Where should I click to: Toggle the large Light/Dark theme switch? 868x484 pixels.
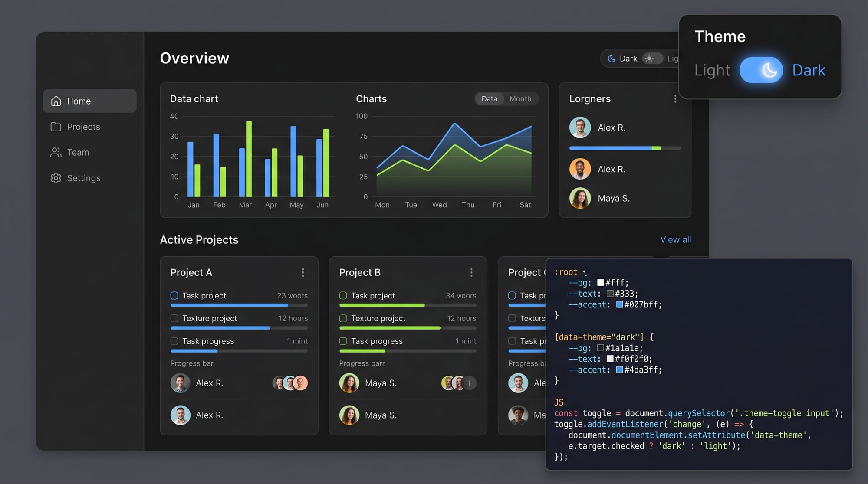pos(761,70)
